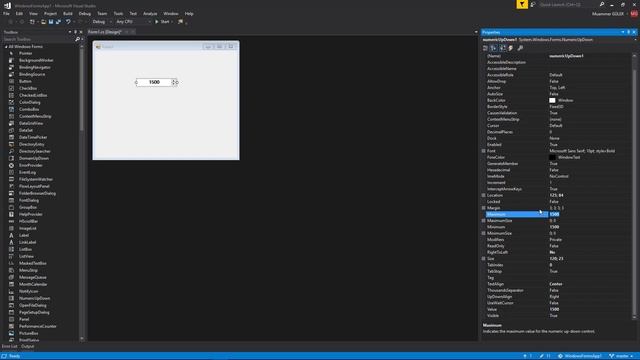Click the Value property value 1500
Viewport: 640px width, 360px height.
554,309
